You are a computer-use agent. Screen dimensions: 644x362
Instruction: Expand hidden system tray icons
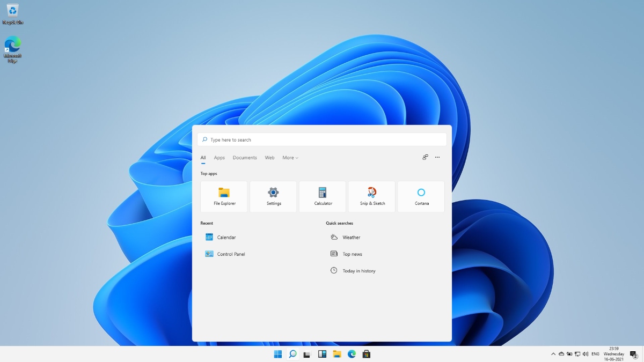tap(553, 354)
